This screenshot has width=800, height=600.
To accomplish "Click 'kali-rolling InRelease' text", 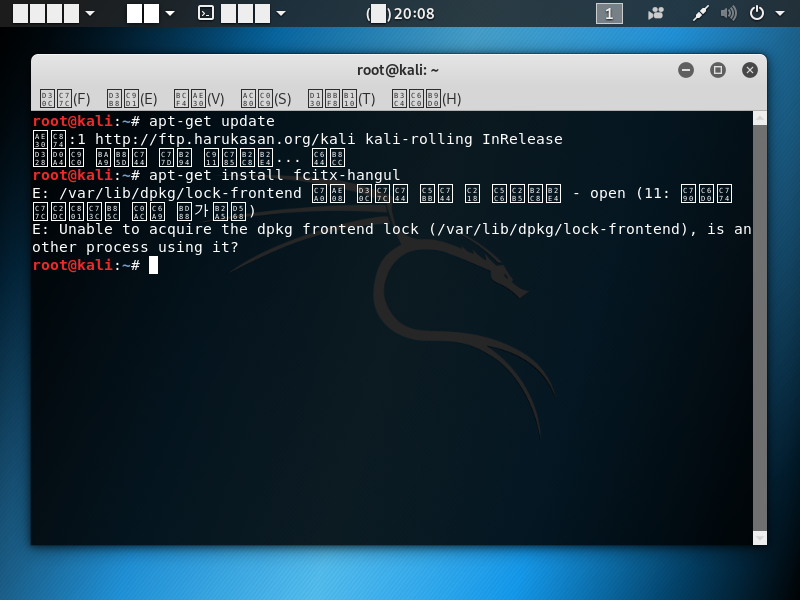I will pyautogui.click(x=464, y=139).
